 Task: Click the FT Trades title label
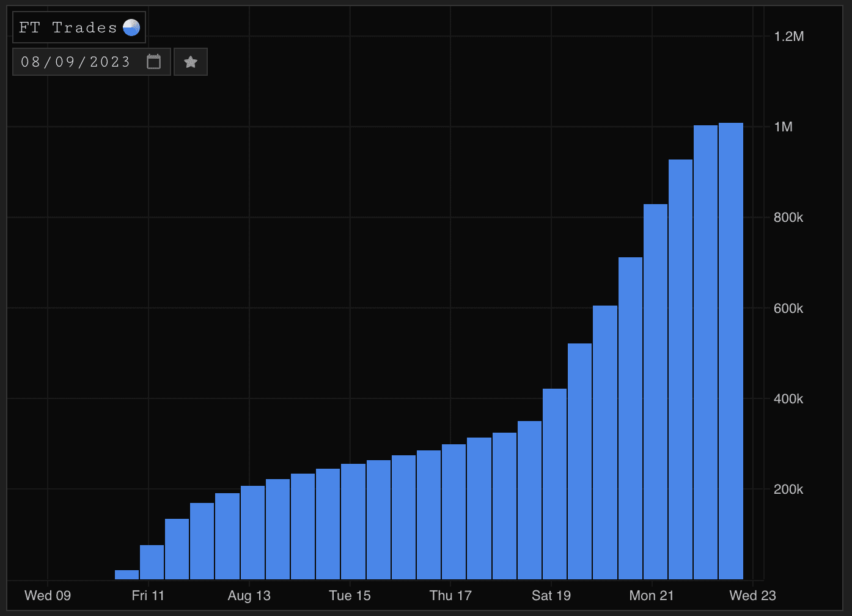click(x=67, y=28)
